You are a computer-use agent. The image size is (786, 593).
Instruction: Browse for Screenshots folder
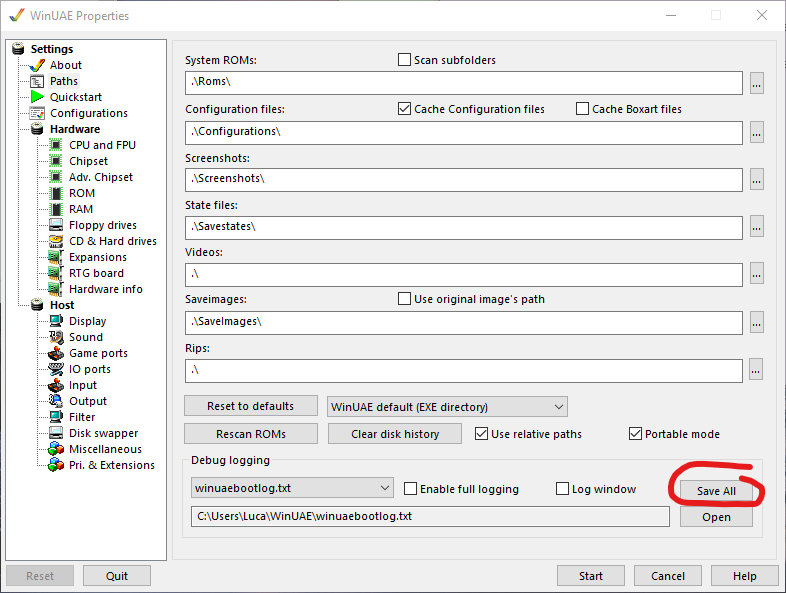[x=756, y=179]
